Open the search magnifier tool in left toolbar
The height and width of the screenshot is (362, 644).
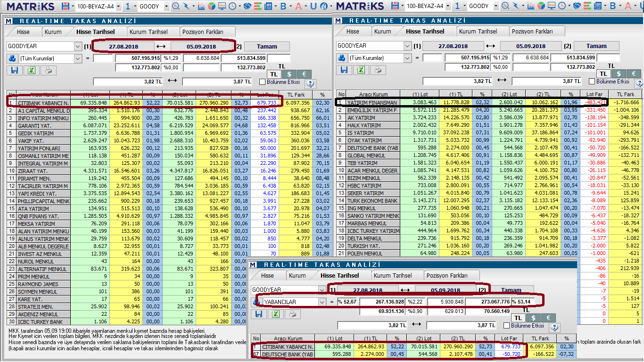[x=176, y=6]
